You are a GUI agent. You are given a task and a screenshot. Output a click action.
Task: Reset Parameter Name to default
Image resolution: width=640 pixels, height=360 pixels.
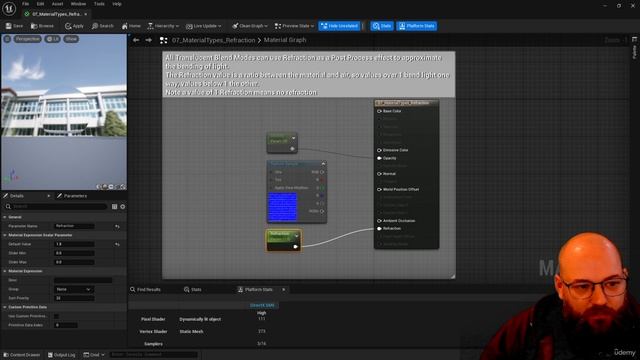117,226
